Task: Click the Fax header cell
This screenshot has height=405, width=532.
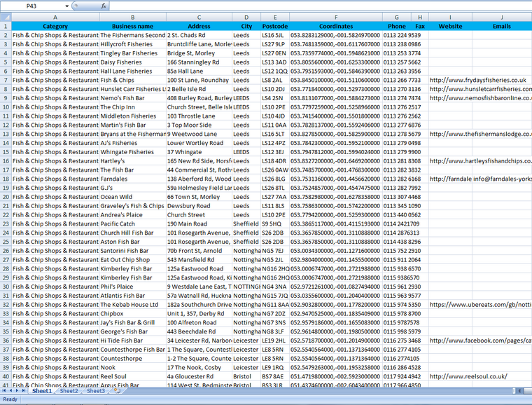Action: coord(420,26)
